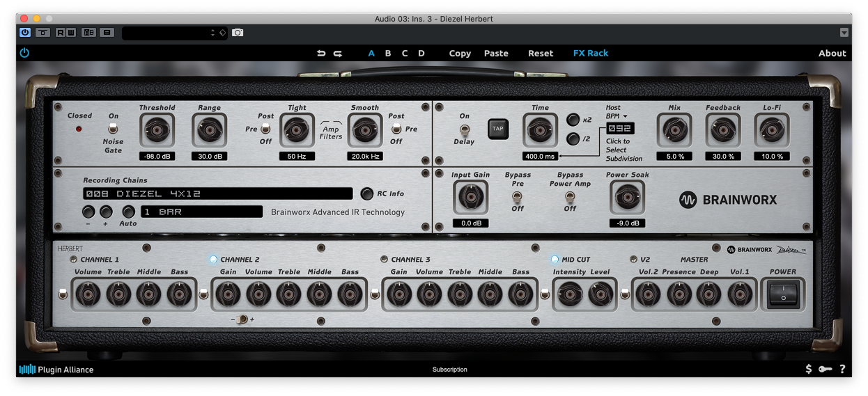Click the delay x2 time button

point(573,120)
